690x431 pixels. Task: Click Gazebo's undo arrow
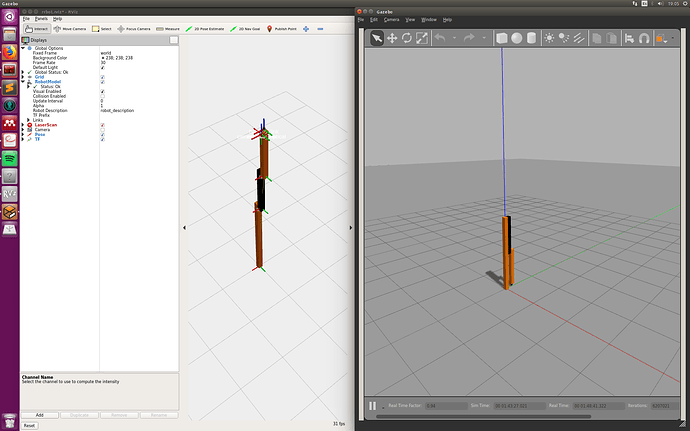(440, 38)
